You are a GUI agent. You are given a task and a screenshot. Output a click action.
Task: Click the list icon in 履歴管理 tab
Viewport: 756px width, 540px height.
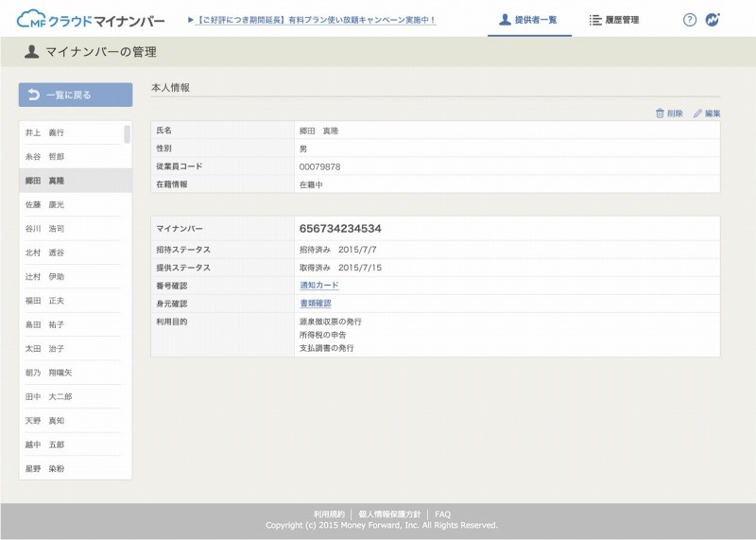coord(595,20)
